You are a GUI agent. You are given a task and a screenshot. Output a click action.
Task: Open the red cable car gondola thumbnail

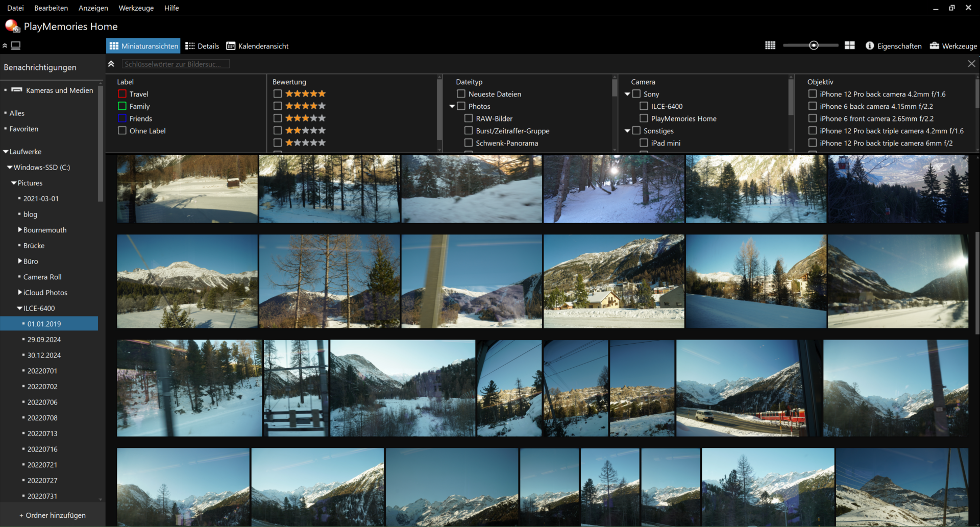[898, 189]
